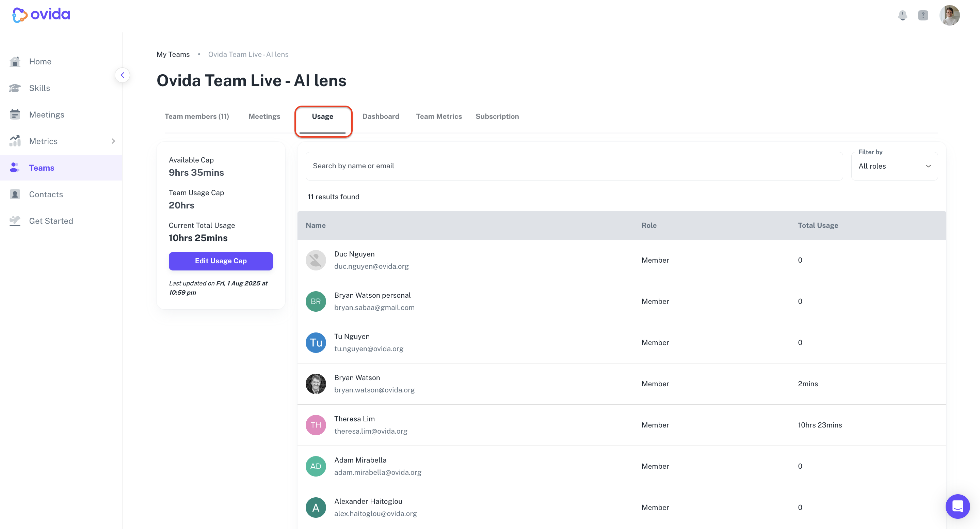Click the Ovida Team Live - AI lens breadcrumb
The width and height of the screenshot is (980, 529).
248,55
